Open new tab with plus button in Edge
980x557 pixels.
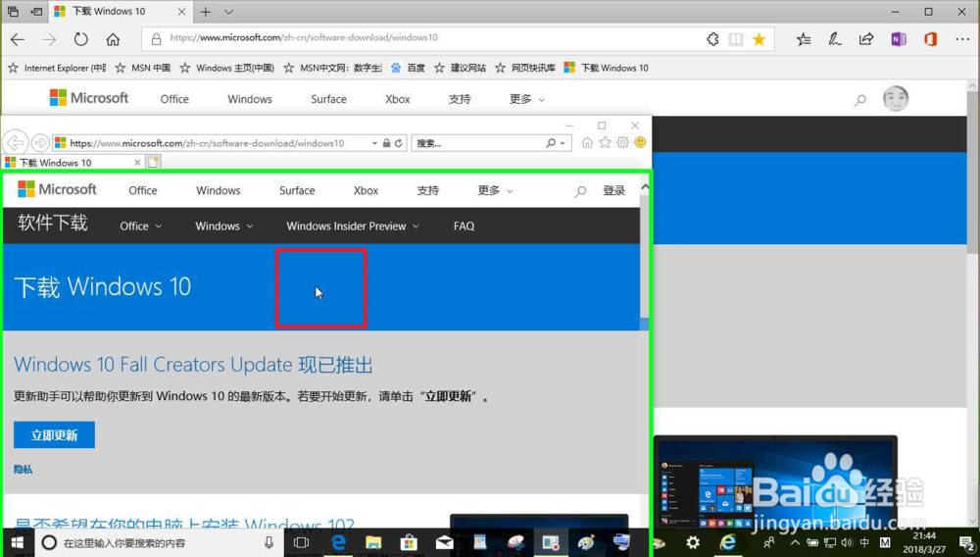coord(206,11)
